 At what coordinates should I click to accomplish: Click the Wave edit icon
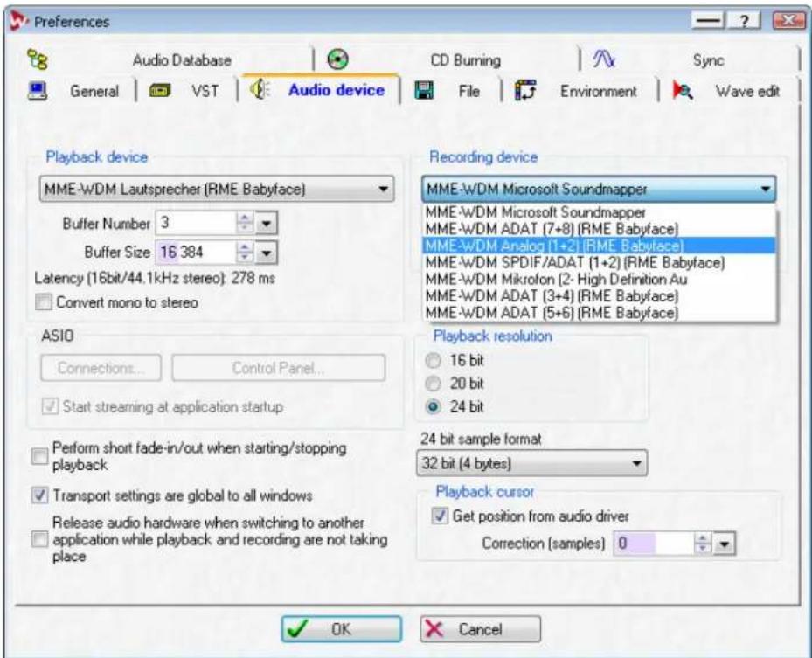point(683,91)
